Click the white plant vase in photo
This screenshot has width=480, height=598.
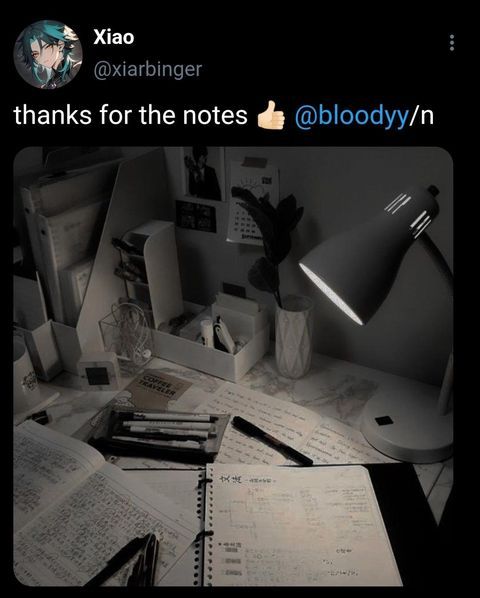point(293,336)
